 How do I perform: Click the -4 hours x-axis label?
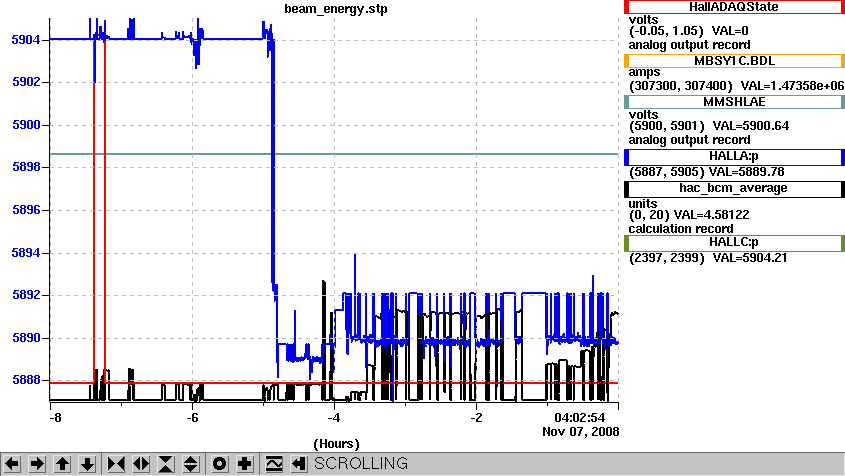click(334, 418)
